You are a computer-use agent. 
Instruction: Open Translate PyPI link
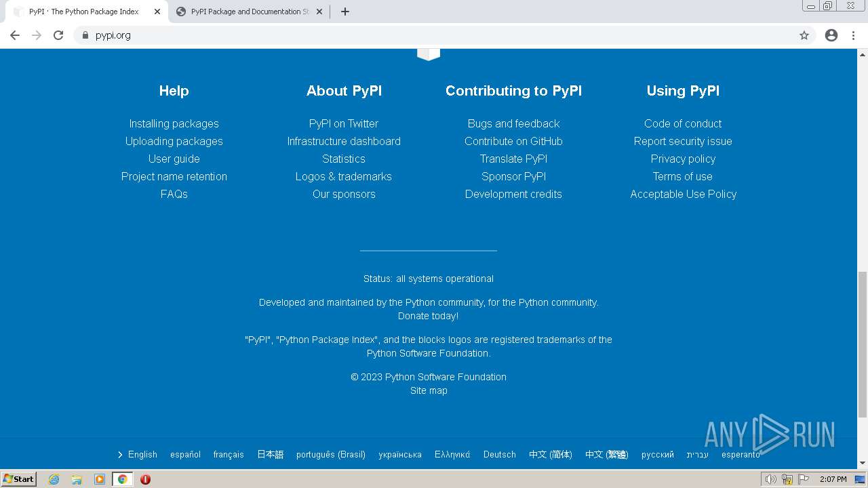click(513, 159)
